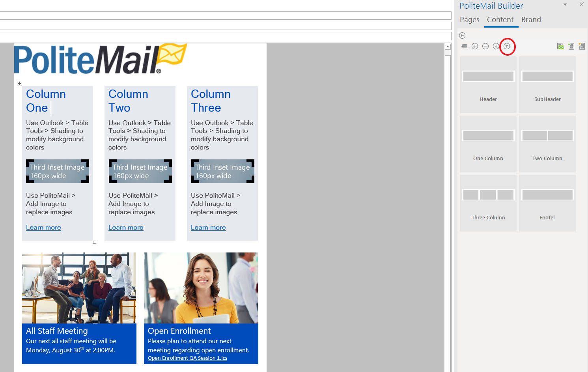Click the minus (remove) circle icon
The width and height of the screenshot is (588, 372).
tap(485, 46)
